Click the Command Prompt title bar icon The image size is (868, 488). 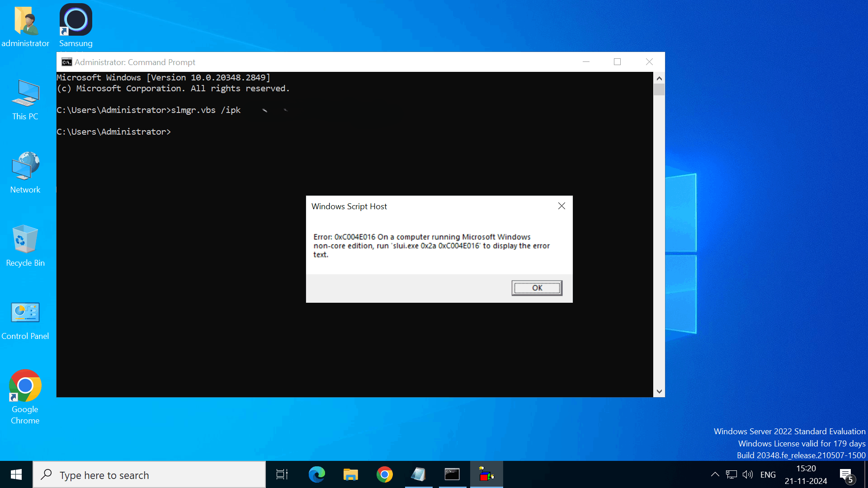[x=67, y=62]
